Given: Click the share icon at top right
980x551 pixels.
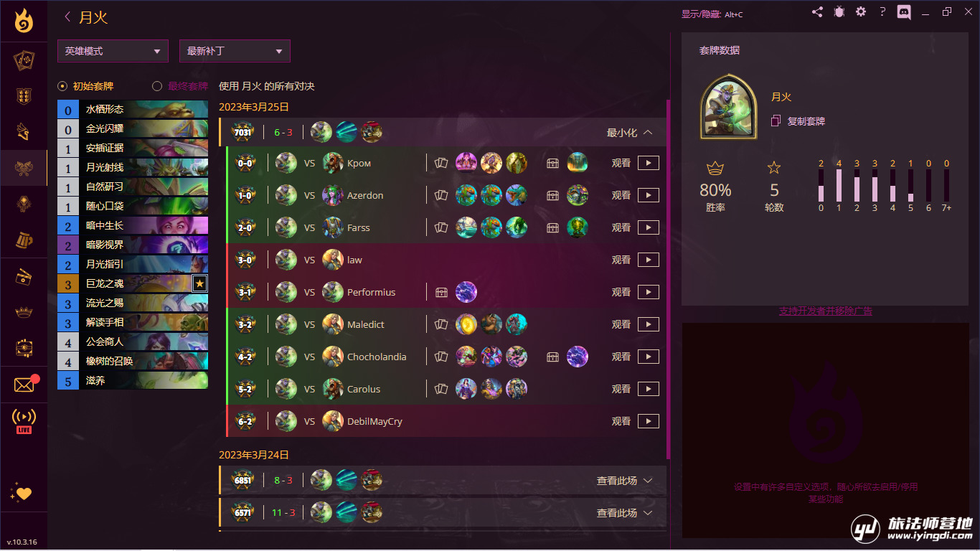Looking at the screenshot, I should click(x=817, y=12).
